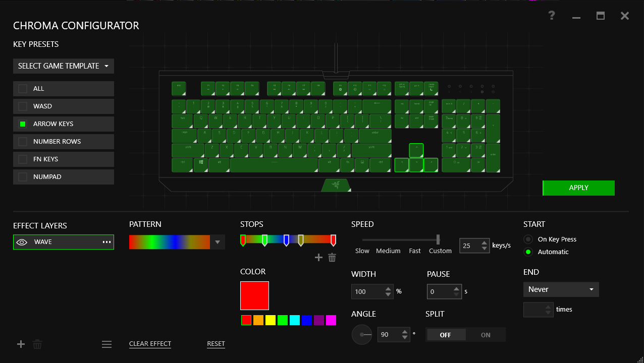644x363 pixels.
Task: Toggle visibility of the WAVE layer
Action: pyautogui.click(x=22, y=242)
